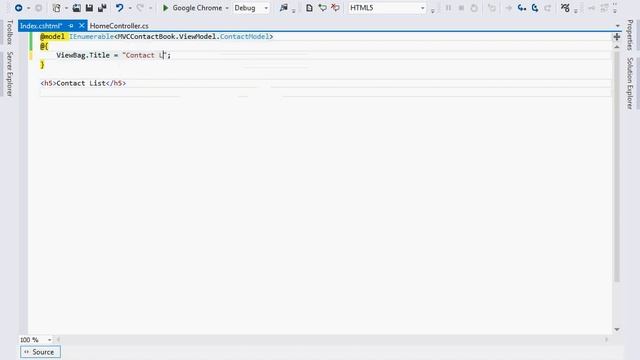
Task: Click the Redo arrow icon
Action: 140,8
